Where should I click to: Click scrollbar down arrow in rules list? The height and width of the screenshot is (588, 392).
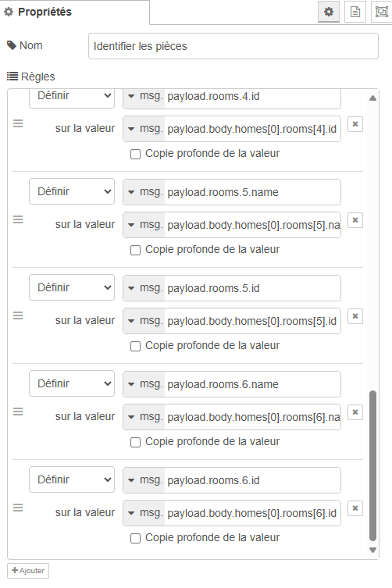pos(372,550)
